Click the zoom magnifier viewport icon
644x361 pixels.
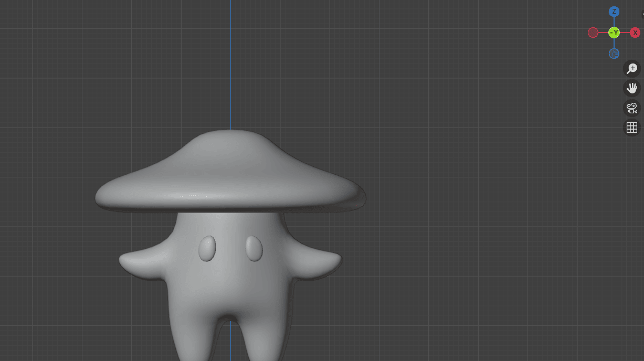[x=632, y=69]
